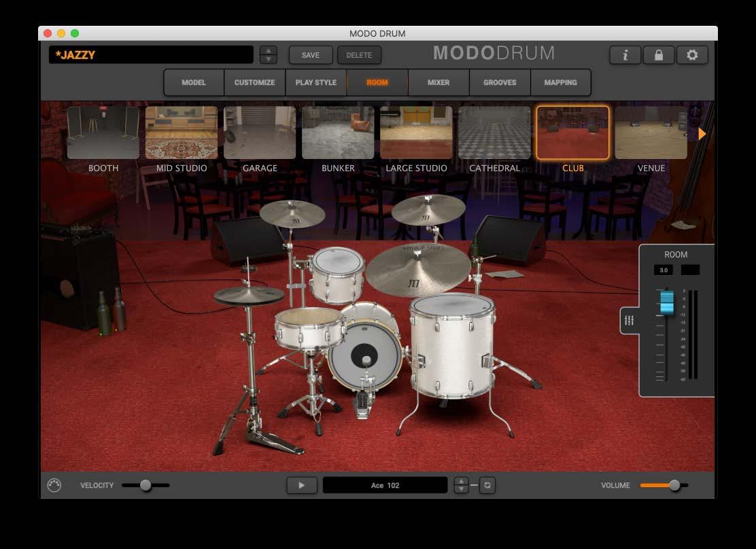Save the current JAZZY preset

[x=311, y=55]
